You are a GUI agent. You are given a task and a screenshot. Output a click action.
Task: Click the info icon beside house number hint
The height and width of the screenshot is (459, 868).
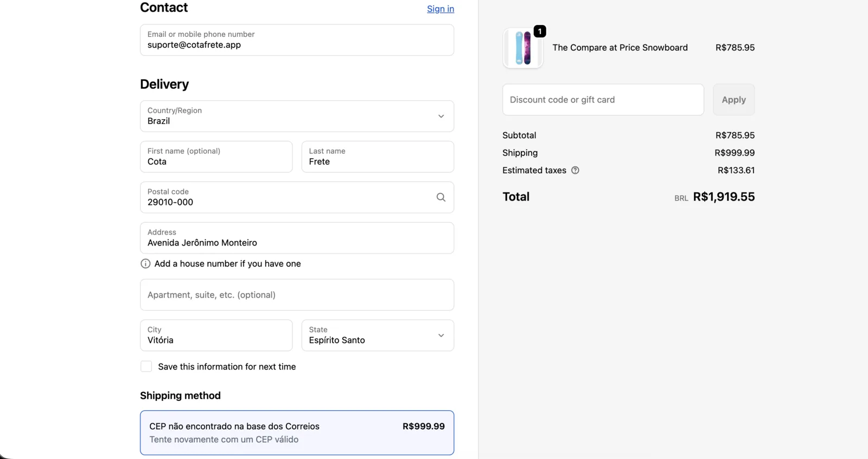tap(145, 264)
